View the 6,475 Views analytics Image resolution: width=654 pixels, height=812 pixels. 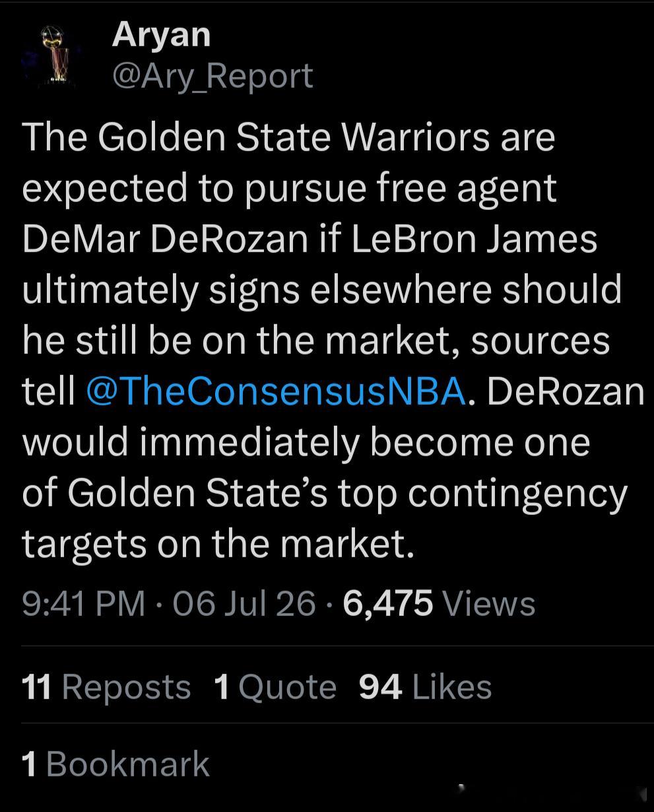coord(439,603)
